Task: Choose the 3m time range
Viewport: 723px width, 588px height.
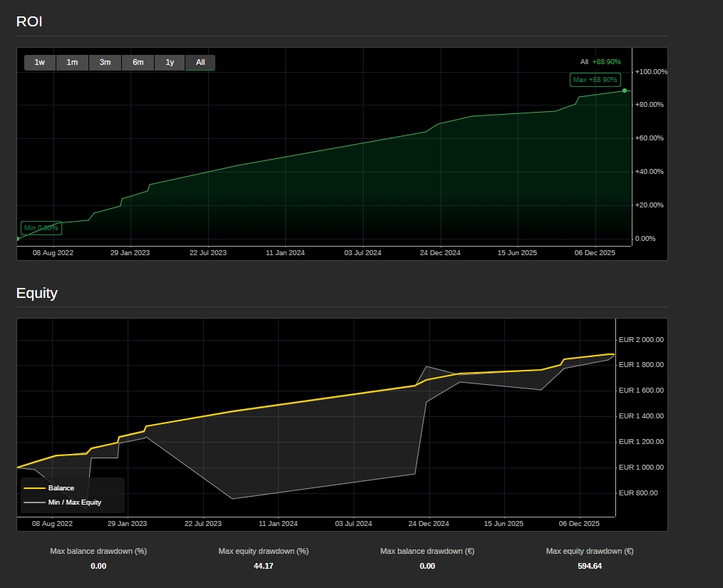Action: (x=105, y=63)
